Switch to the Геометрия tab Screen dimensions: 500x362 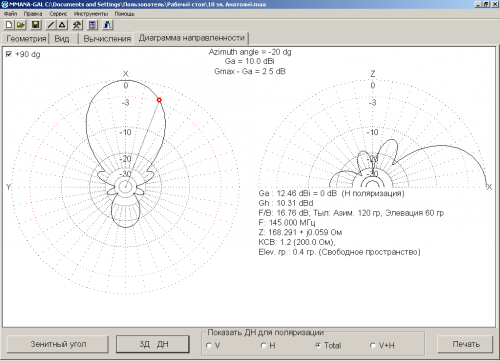tap(26, 39)
